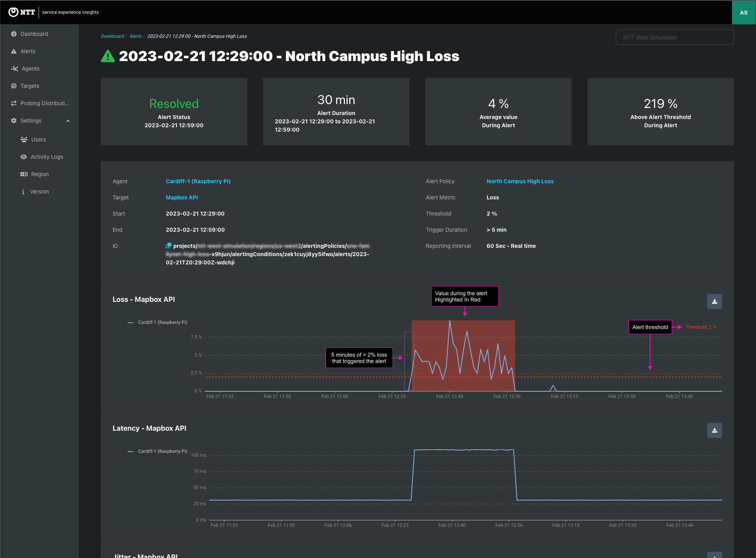Click the Alerts warning triangle sidebar icon
This screenshot has width=756, height=558.
[x=14, y=51]
